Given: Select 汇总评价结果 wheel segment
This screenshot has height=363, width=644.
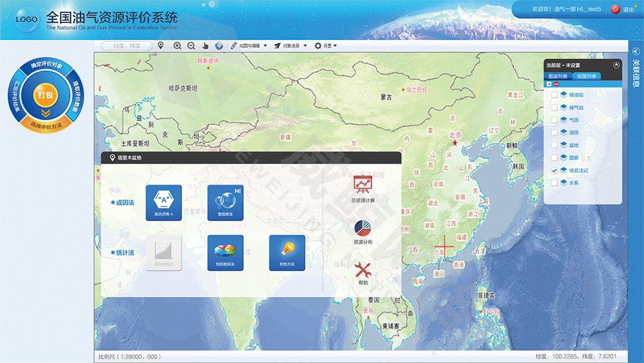Looking at the screenshot, I should (17, 96).
